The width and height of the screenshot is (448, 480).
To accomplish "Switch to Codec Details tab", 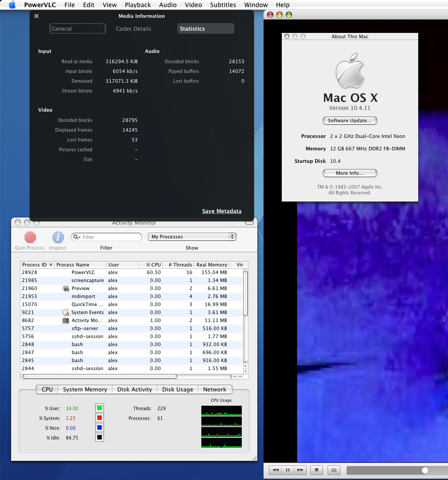I will (133, 28).
